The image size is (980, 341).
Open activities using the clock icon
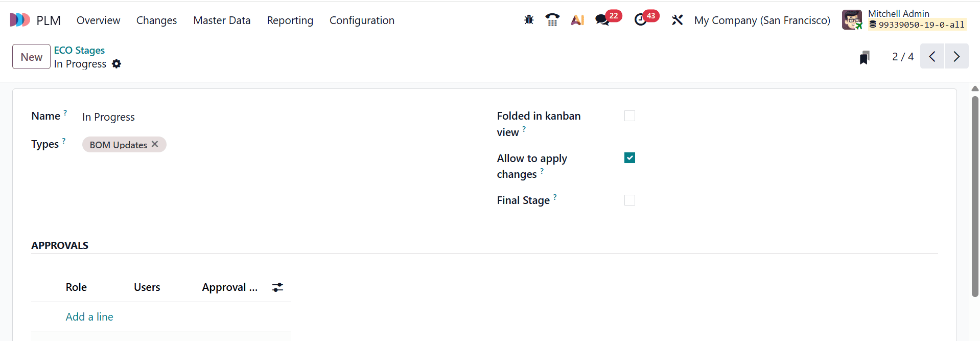(641, 20)
